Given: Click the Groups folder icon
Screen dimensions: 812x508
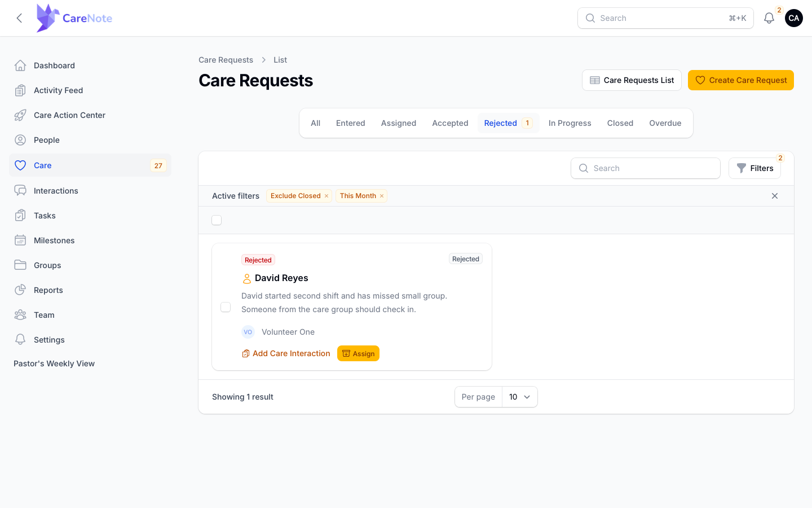Looking at the screenshot, I should 20,265.
